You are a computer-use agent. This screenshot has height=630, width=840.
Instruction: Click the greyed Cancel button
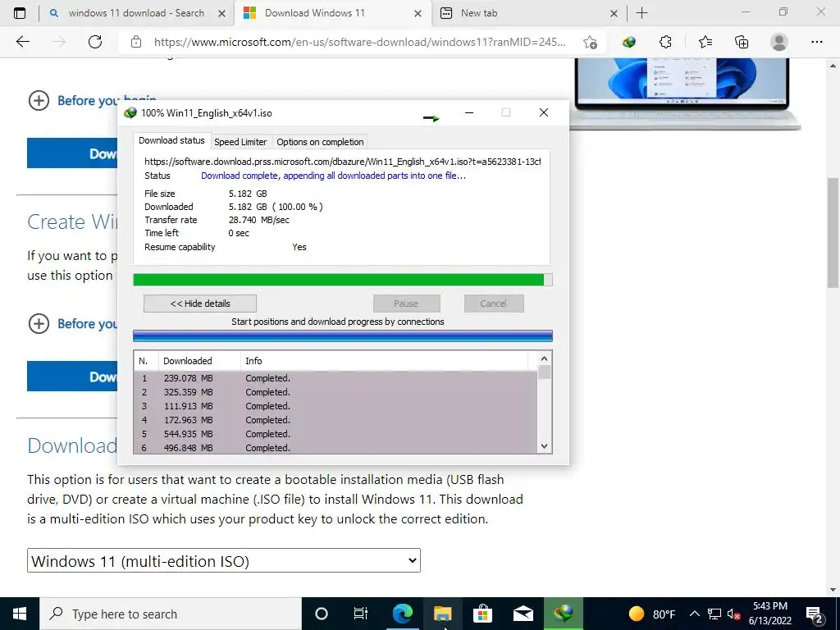(x=493, y=304)
